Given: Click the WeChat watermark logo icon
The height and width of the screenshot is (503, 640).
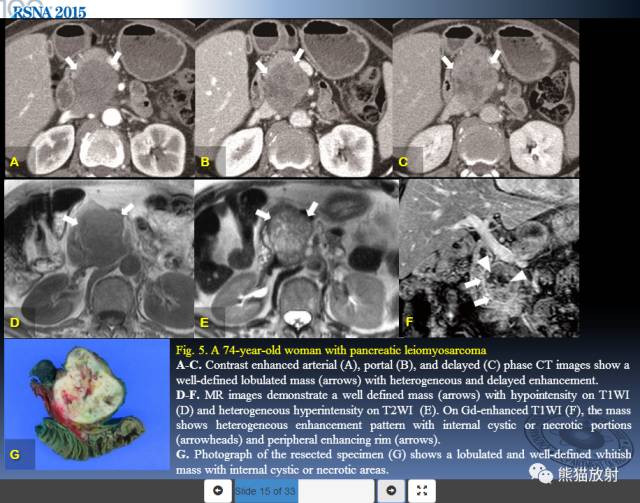Looking at the screenshot, I should [x=541, y=474].
